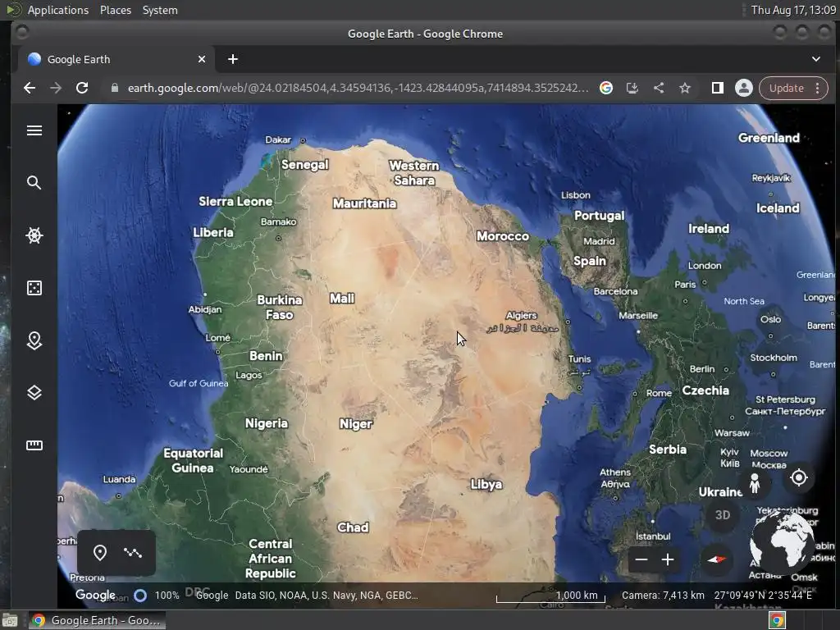This screenshot has width=840, height=630.
Task: Toggle 3D view button
Action: pos(722,515)
